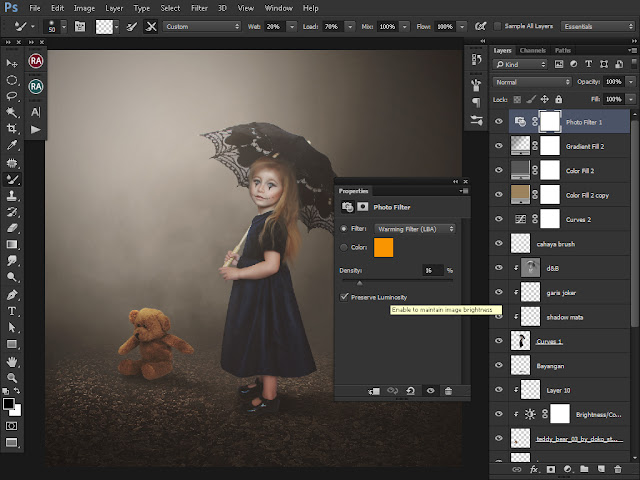Select the Color radio button
This screenshot has width=640, height=480.
(x=344, y=247)
